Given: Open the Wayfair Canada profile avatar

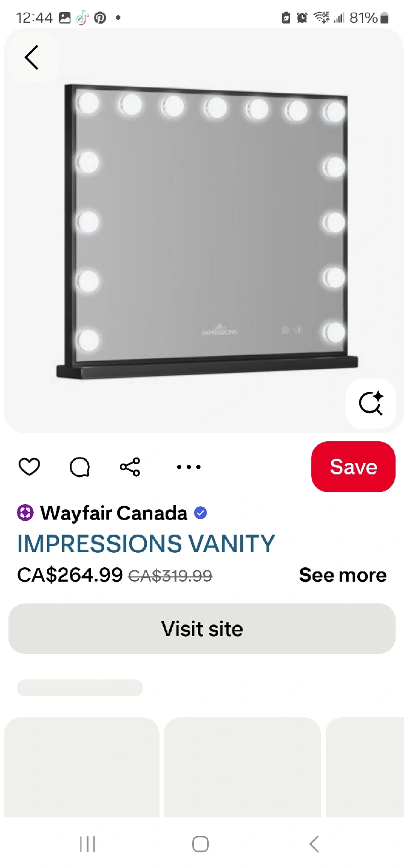Looking at the screenshot, I should tap(25, 513).
